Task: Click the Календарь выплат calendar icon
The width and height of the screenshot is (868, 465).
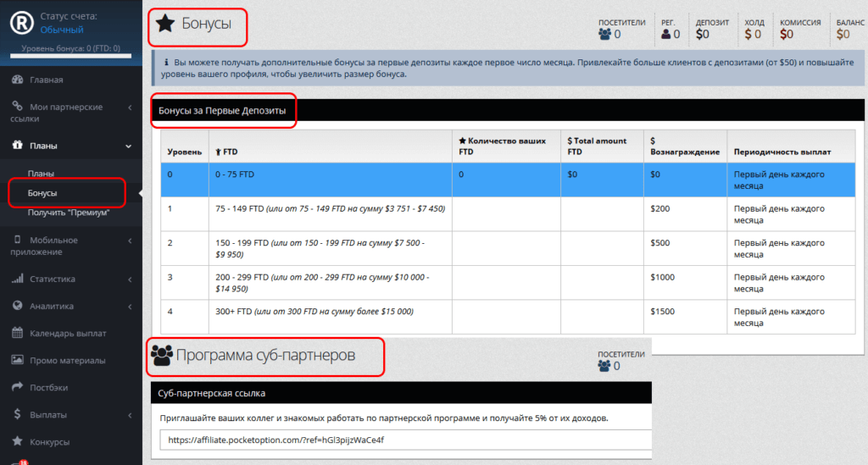Action: [16, 333]
